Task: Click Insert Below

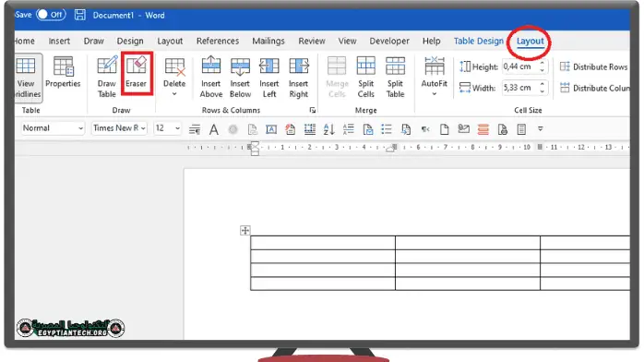Action: 240,77
